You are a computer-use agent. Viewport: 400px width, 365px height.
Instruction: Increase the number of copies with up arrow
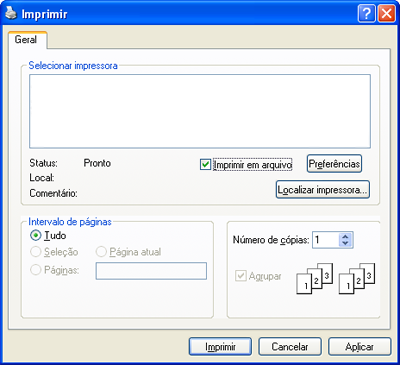pos(345,237)
